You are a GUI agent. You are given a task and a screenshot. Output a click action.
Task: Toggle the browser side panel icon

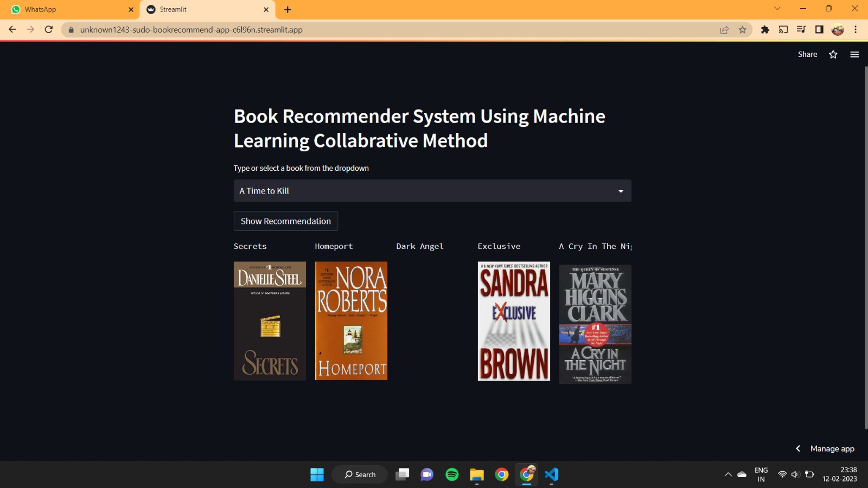pos(819,30)
